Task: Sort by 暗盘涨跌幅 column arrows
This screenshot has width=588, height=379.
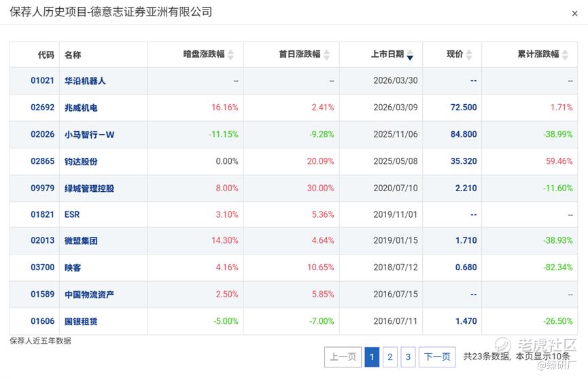Action: click(x=230, y=55)
